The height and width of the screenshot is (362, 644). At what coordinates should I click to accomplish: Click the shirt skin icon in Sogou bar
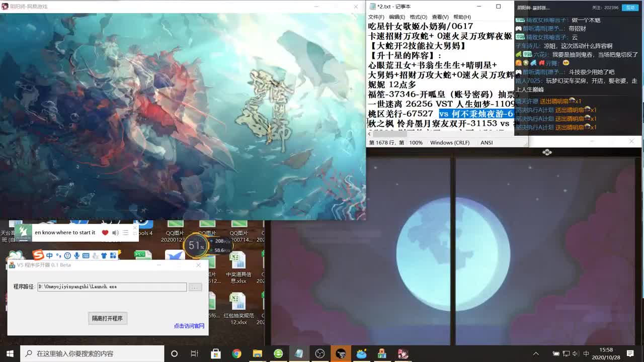tap(104, 255)
